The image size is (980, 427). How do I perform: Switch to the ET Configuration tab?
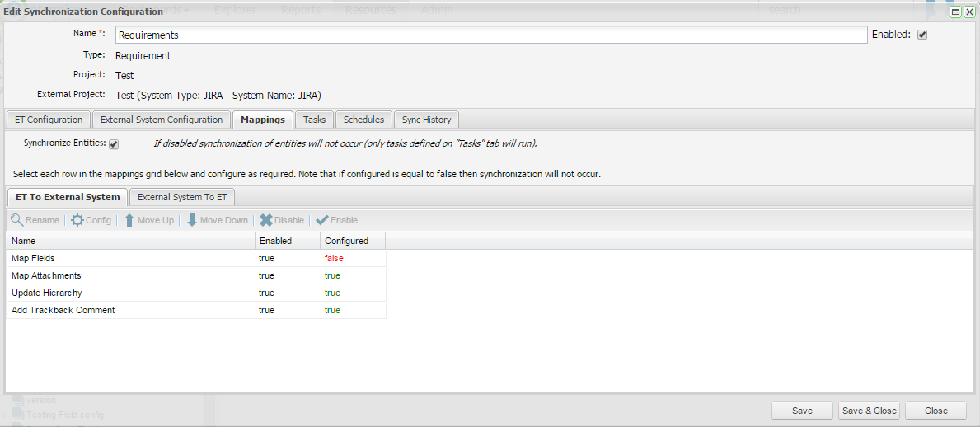click(x=49, y=120)
